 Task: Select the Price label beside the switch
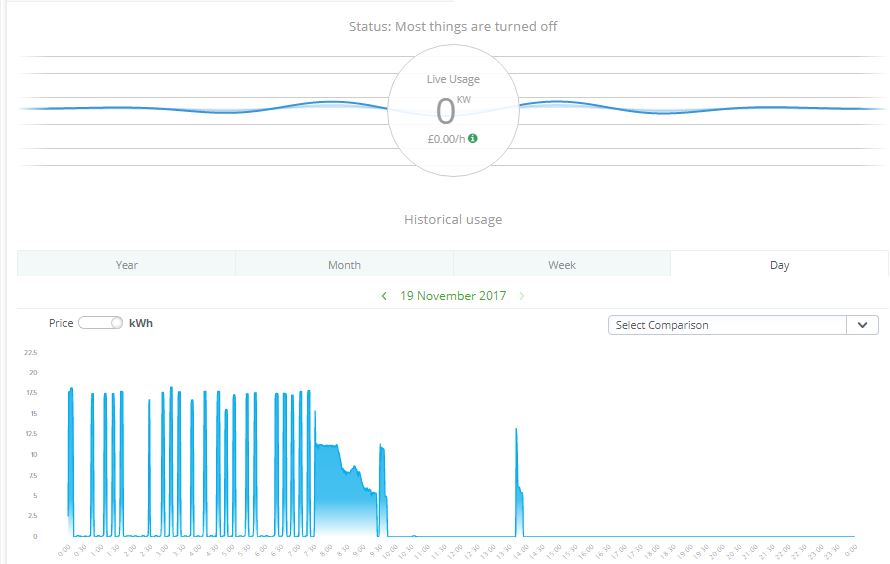[61, 323]
